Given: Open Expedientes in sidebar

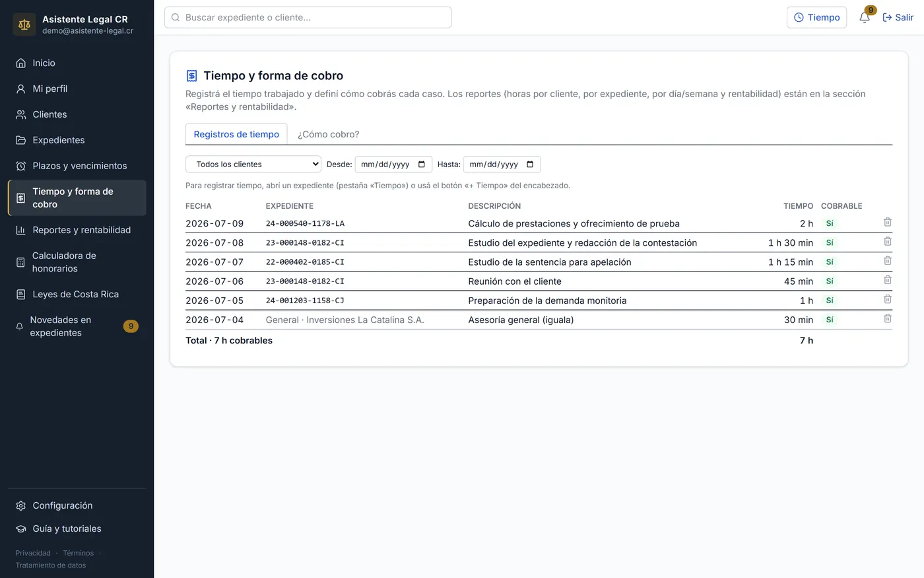Looking at the screenshot, I should tap(77, 141).
